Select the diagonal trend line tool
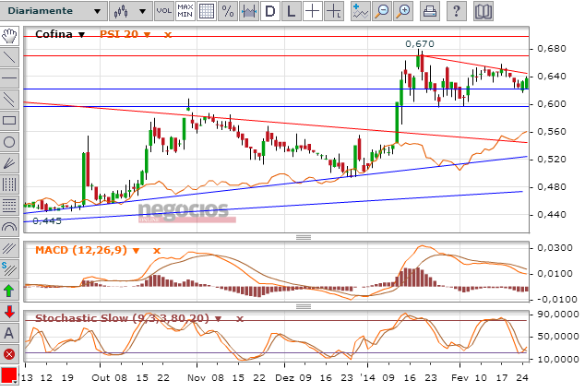The height and width of the screenshot is (392, 585). click(x=9, y=57)
